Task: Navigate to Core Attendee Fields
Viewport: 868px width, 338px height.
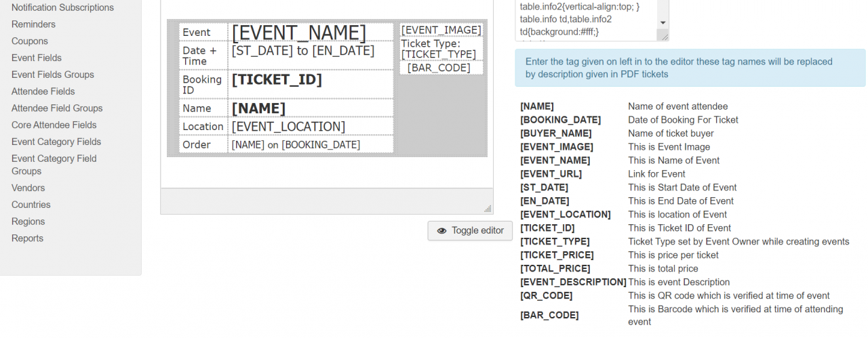Action: (x=54, y=125)
